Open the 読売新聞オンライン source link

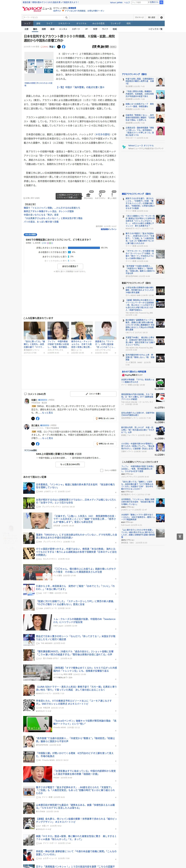[108, 229]
